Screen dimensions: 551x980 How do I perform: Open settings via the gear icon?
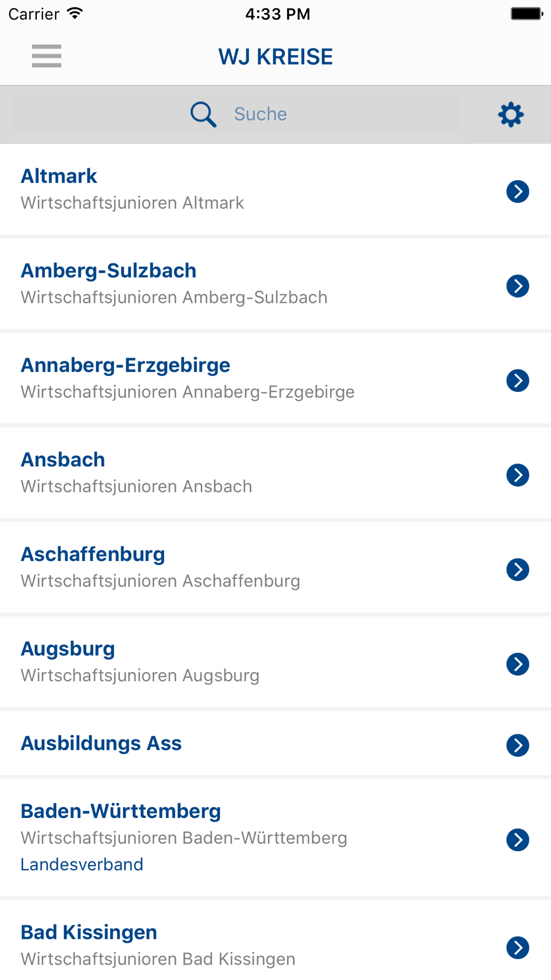511,115
